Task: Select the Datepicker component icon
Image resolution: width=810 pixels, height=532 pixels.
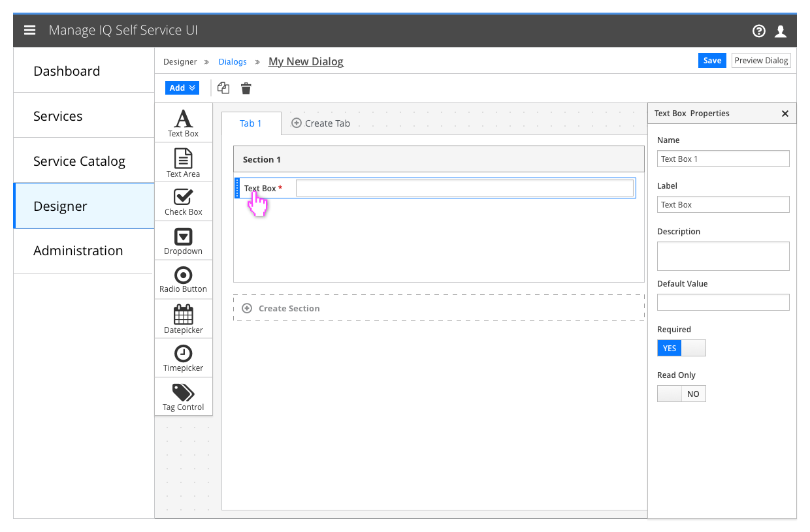Action: (x=183, y=318)
